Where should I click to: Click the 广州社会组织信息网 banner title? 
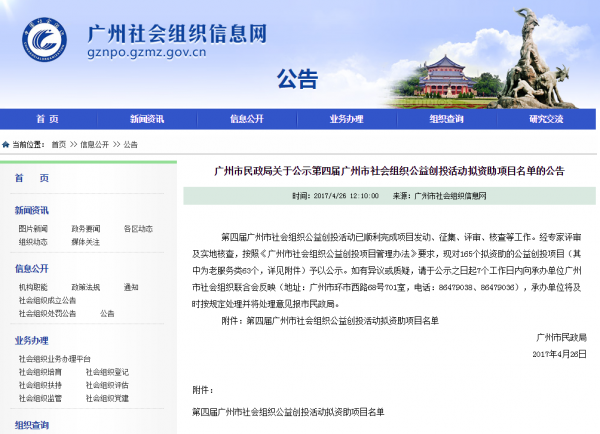pos(177,34)
